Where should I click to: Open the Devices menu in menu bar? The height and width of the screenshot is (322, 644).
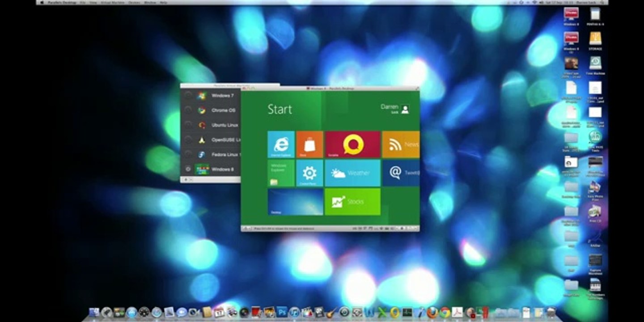(x=134, y=2)
